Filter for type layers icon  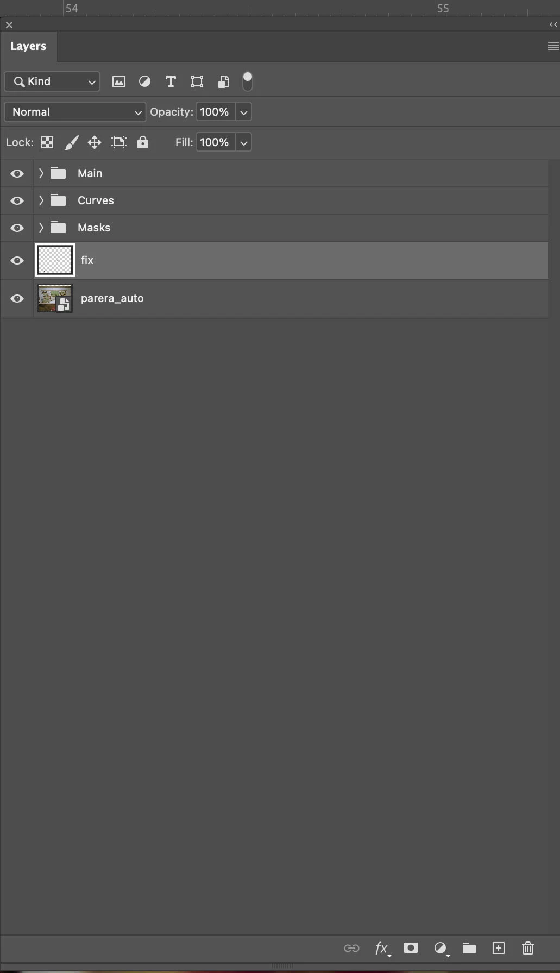click(171, 81)
